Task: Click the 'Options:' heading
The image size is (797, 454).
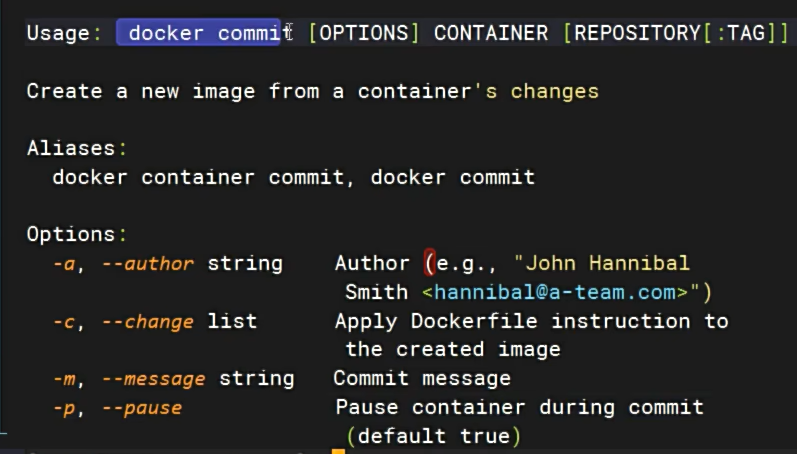Action: point(77,234)
